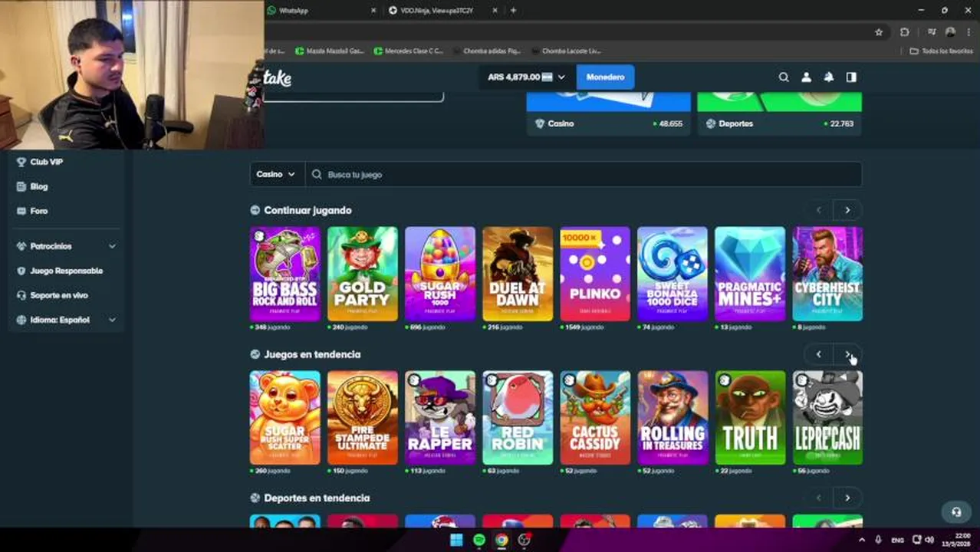Toggle the side panel icon in header
The width and height of the screenshot is (980, 552).
coord(851,77)
